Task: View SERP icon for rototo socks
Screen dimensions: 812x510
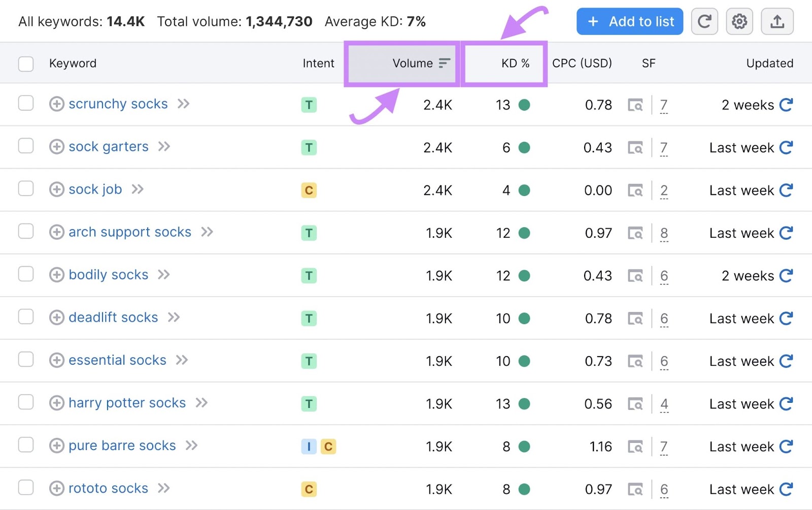Action: (x=635, y=489)
